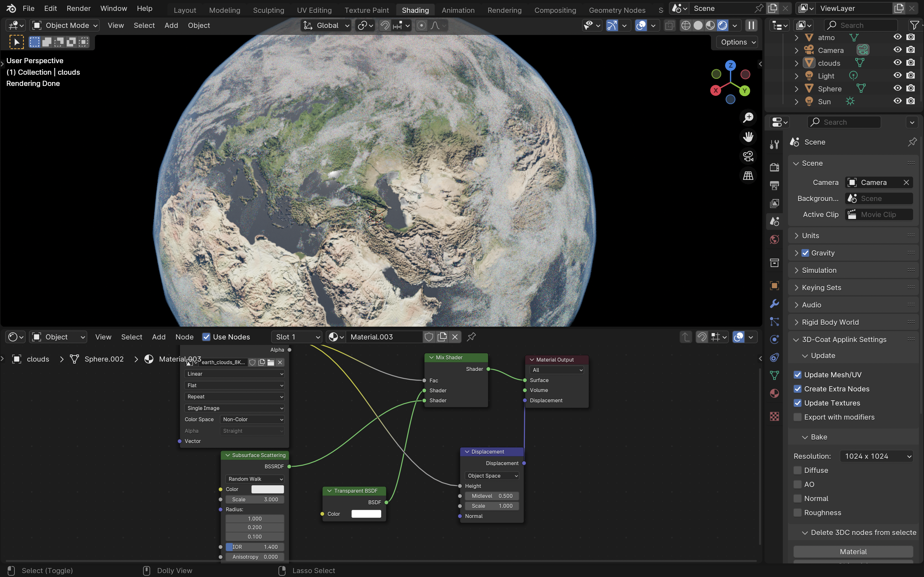Switch to the Compositing workspace tab
The width and height of the screenshot is (924, 577).
click(x=555, y=10)
